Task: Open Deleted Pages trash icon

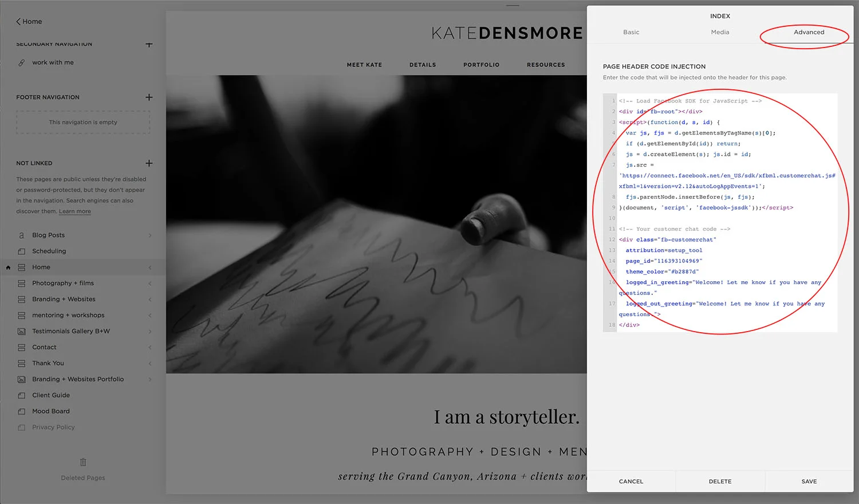Action: tap(83, 462)
